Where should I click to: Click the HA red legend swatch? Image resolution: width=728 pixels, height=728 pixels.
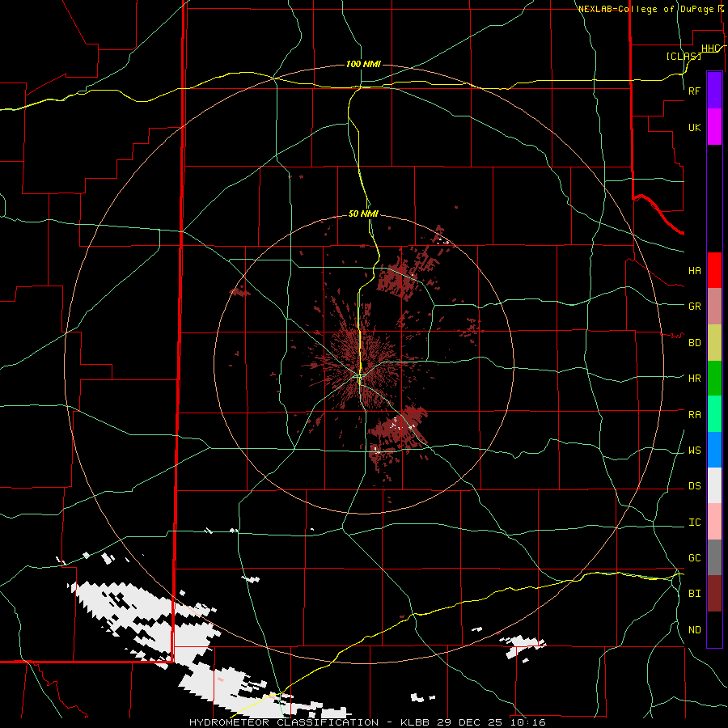[x=714, y=270]
